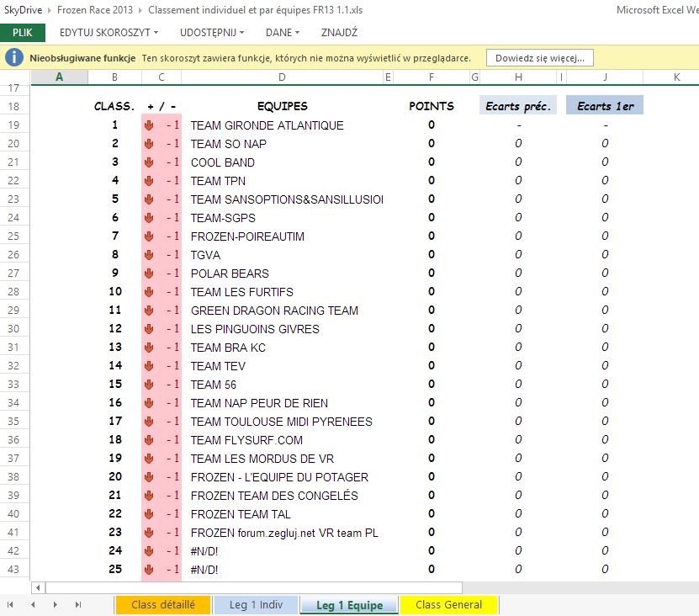Select cell TEAM NAP PEUR DE RIEN
This screenshot has width=699, height=616.
point(282,403)
